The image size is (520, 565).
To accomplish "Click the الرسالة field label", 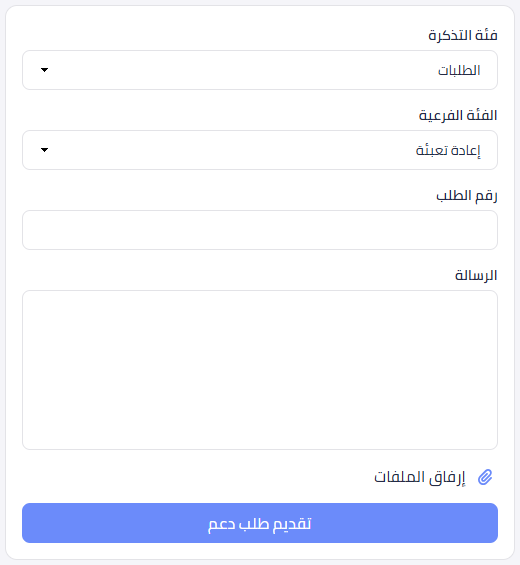I will pos(476,275).
